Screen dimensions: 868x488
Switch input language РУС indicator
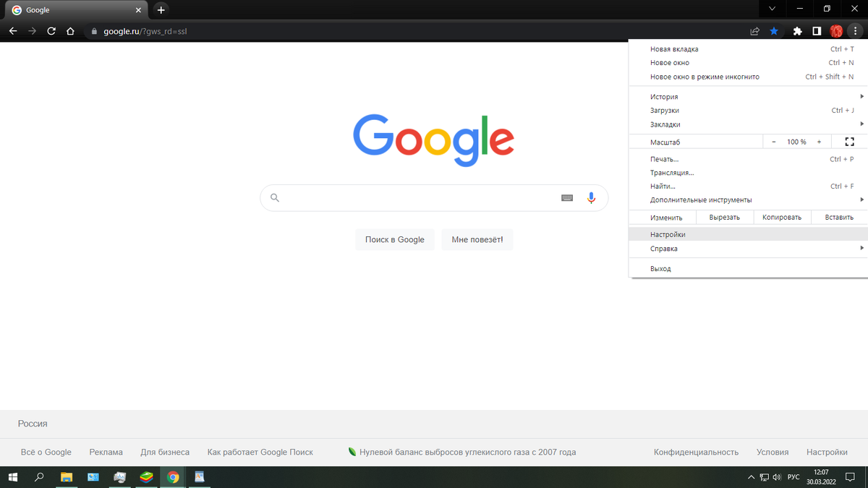(793, 477)
